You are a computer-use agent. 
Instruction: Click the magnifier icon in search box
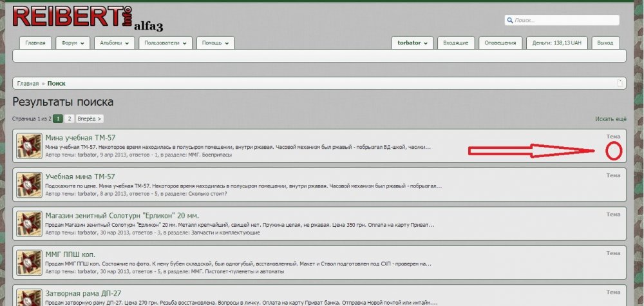pos(510,21)
